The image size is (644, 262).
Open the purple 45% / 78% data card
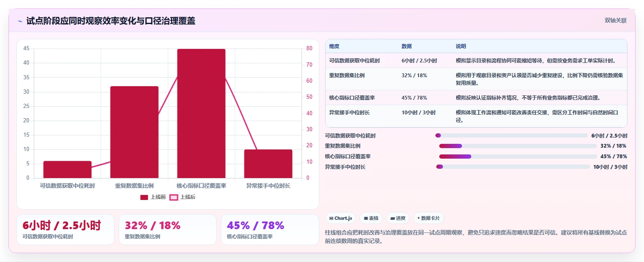[270, 230]
